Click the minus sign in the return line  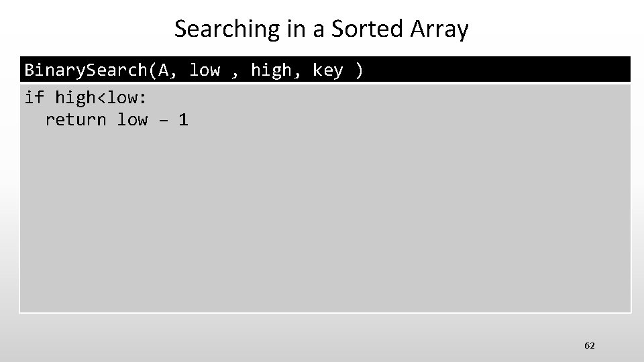point(163,121)
